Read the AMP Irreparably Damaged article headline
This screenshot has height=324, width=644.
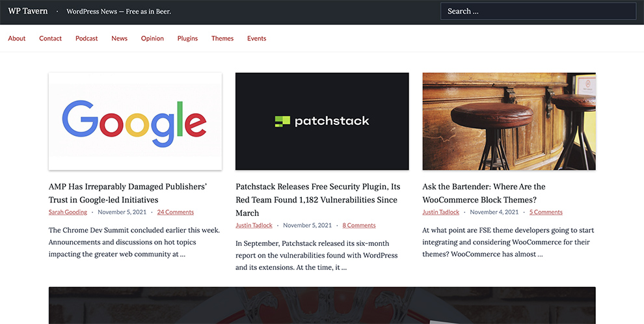click(x=127, y=193)
